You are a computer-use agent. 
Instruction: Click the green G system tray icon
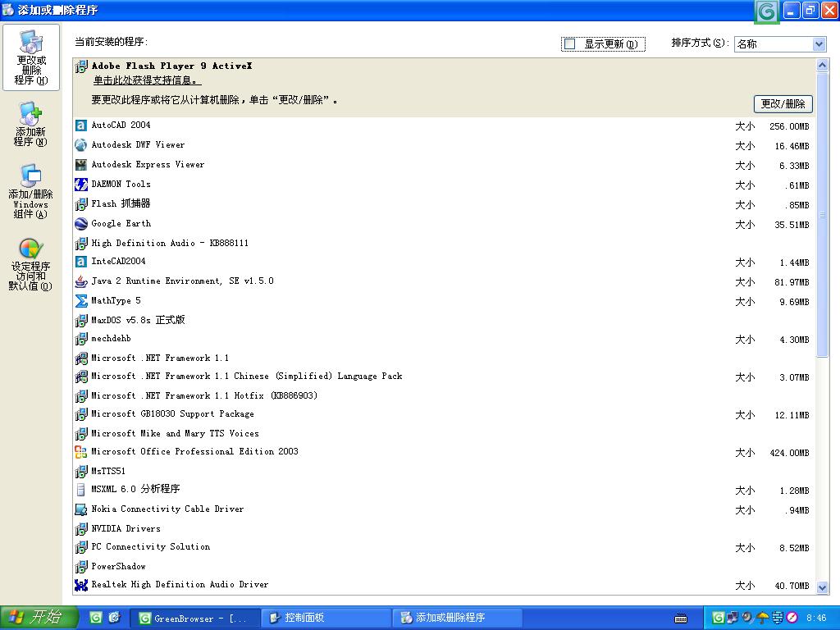719,619
